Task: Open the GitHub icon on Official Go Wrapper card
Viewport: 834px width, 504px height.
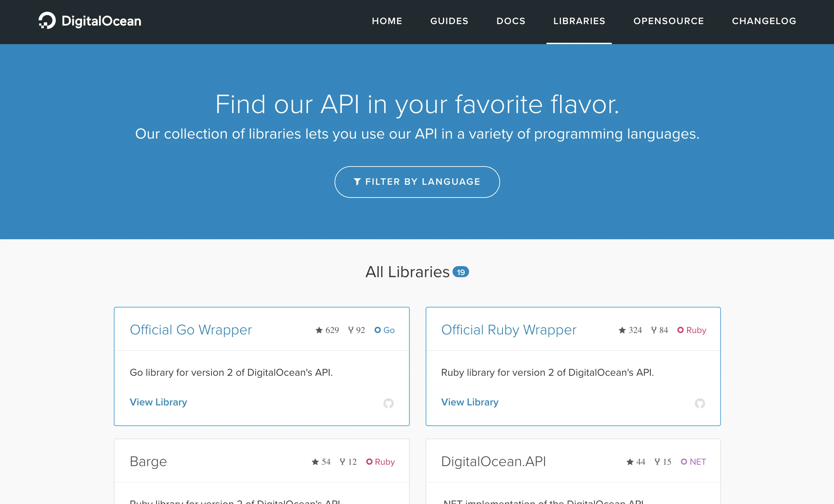Action: pos(388,403)
